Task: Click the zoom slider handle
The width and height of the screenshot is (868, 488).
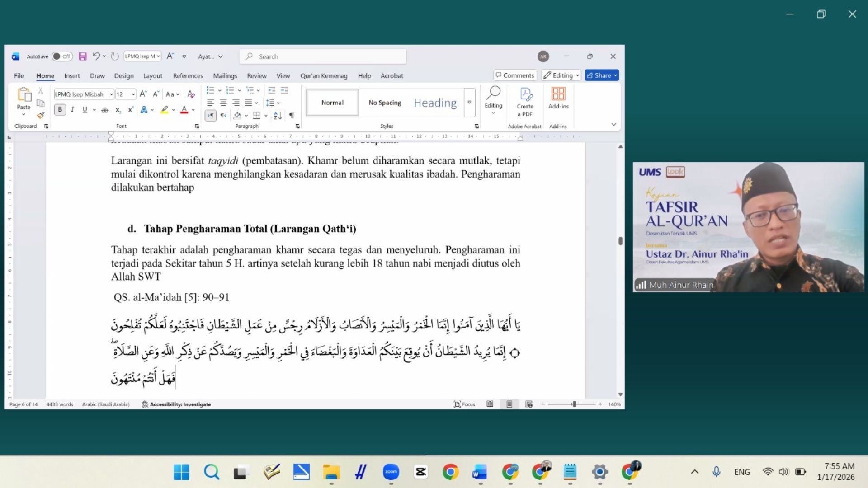Action: tap(574, 404)
